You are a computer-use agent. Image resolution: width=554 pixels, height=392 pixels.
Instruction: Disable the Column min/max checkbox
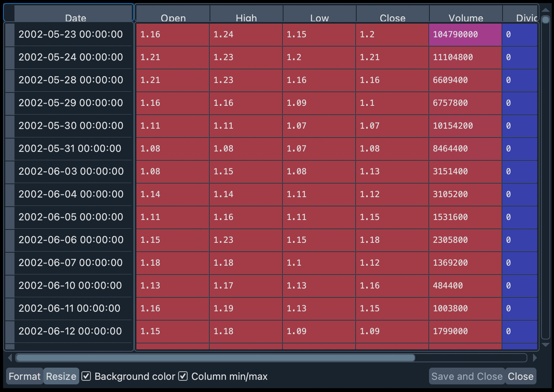[x=183, y=376]
